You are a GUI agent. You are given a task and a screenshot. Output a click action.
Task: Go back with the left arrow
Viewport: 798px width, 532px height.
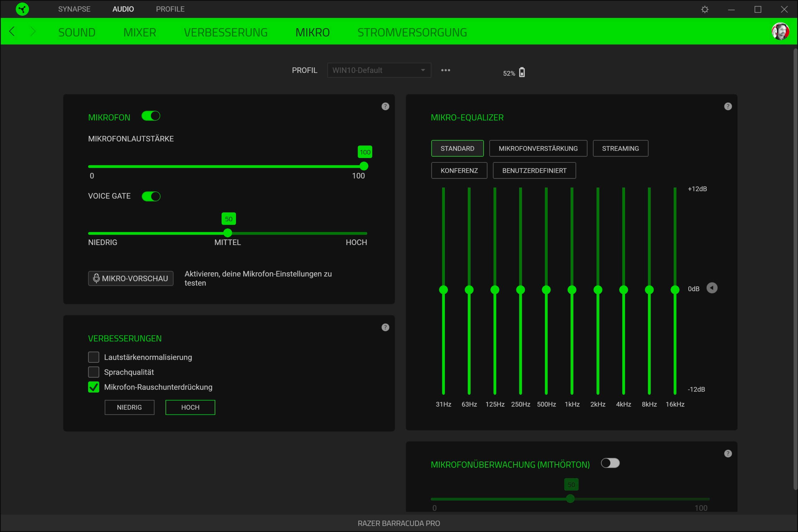(12, 31)
